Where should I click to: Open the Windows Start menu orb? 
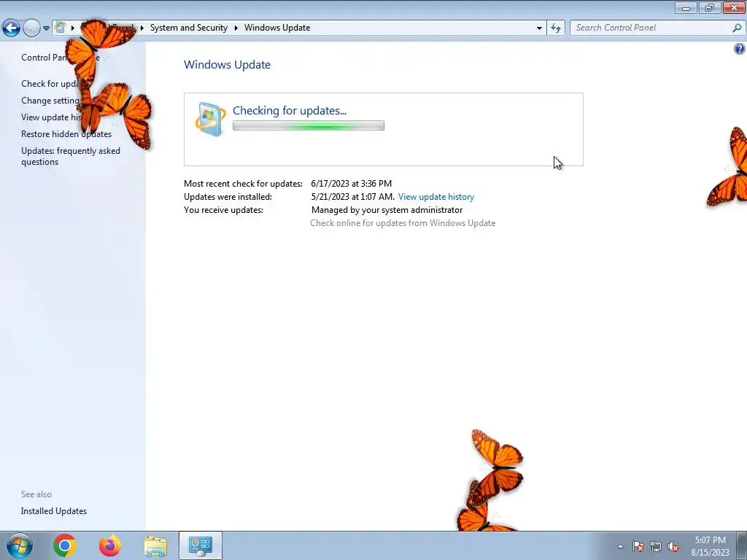coord(20,545)
